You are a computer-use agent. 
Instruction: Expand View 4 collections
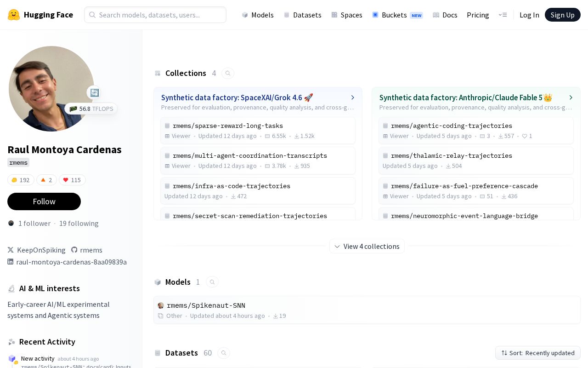click(367, 246)
